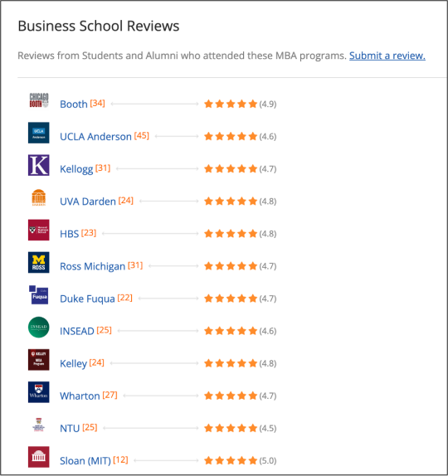
Task: Click the Duke Fuqua logo icon
Action: (x=38, y=294)
